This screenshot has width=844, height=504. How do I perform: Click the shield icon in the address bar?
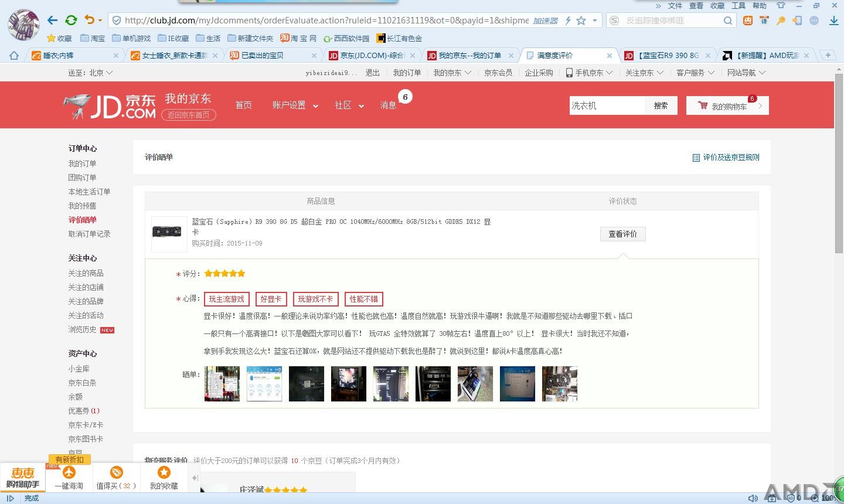point(117,21)
